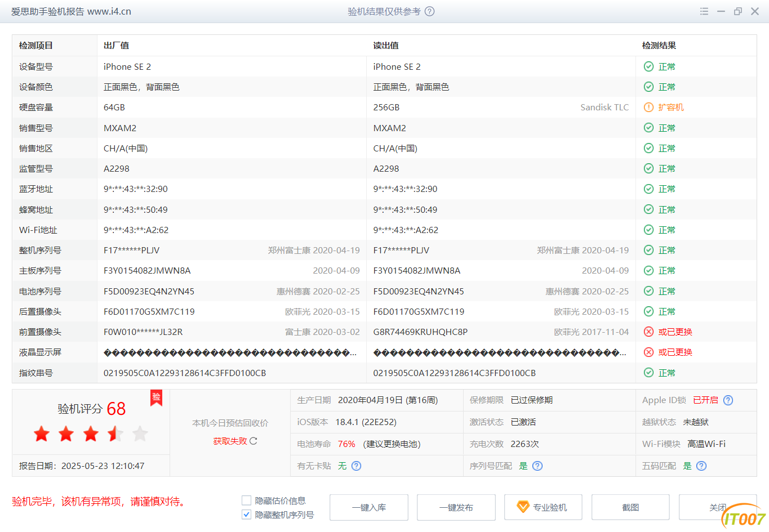Click the refresh icon next to 获取失败
The width and height of the screenshot is (769, 532).
(254, 441)
